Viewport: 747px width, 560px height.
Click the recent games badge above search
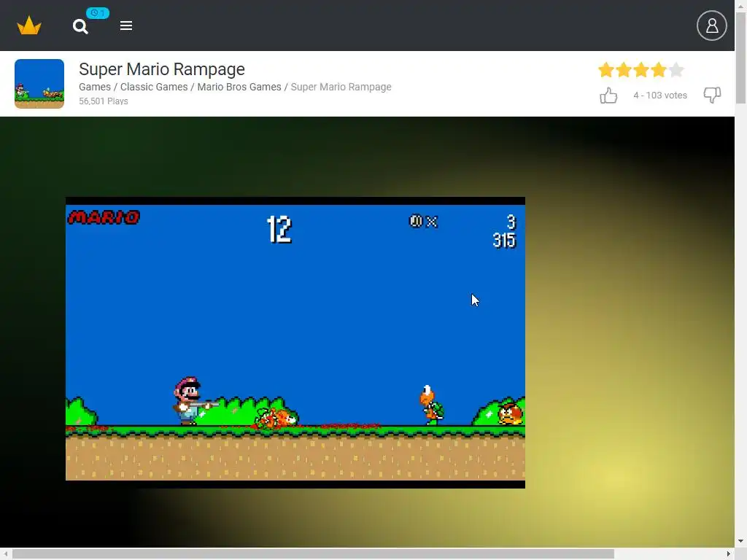[x=98, y=13]
